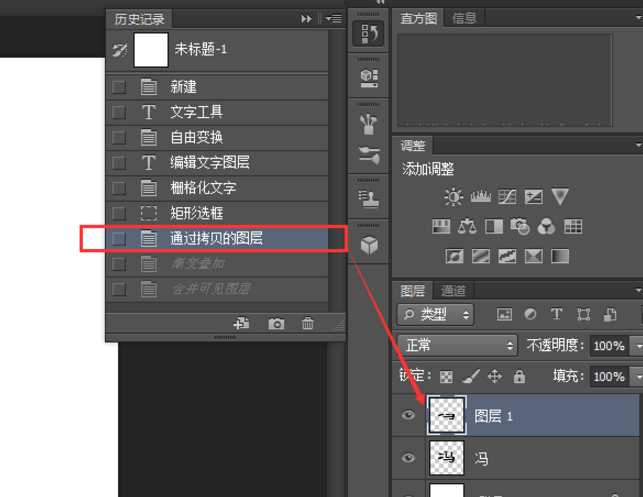
Task: Add a Levels adjustment layer
Action: point(481,197)
